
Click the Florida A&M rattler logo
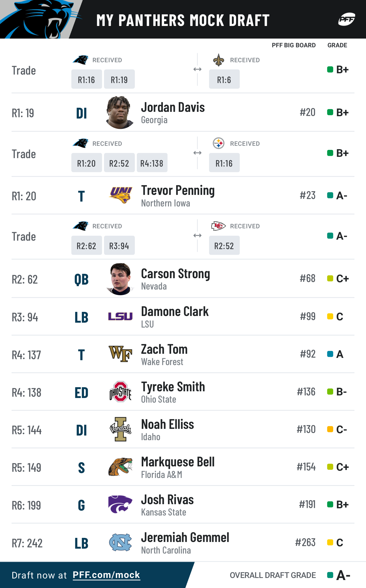(x=120, y=467)
